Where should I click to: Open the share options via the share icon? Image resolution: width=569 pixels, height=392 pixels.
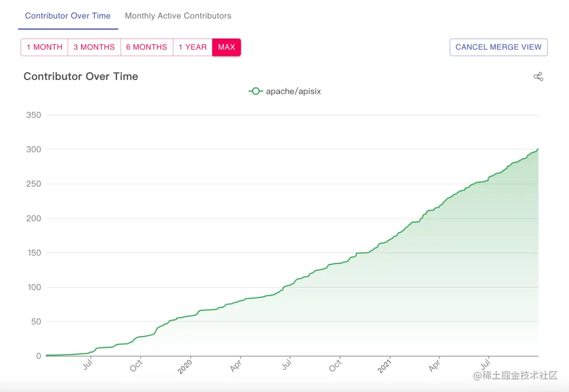(x=538, y=76)
